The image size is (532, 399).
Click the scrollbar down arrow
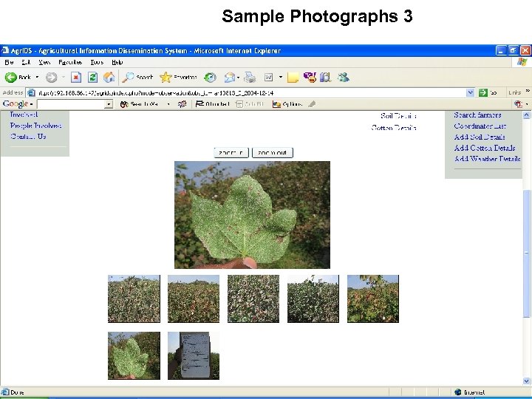click(527, 381)
